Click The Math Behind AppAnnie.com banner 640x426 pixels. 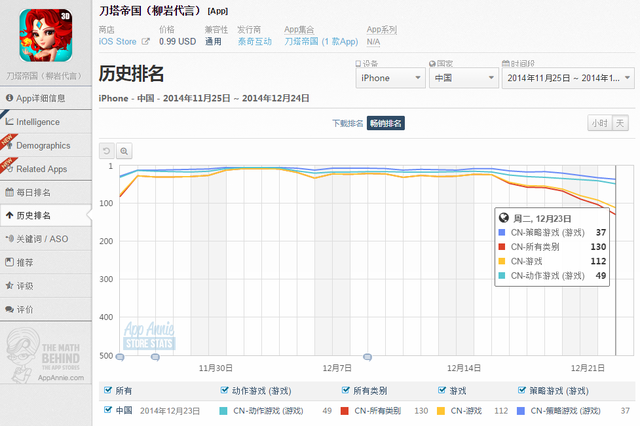pyautogui.click(x=46, y=355)
